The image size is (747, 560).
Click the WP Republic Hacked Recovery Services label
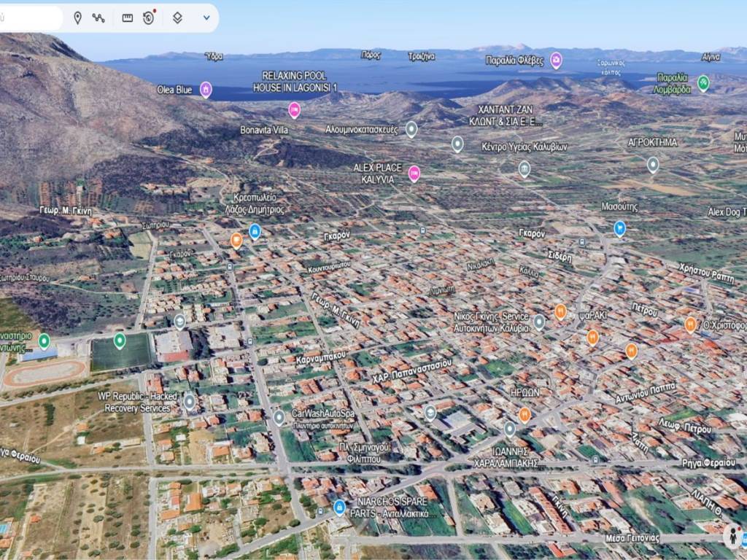click(x=137, y=402)
